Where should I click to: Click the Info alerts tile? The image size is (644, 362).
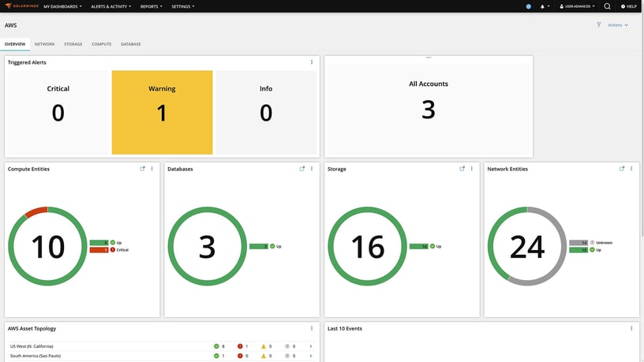[266, 113]
